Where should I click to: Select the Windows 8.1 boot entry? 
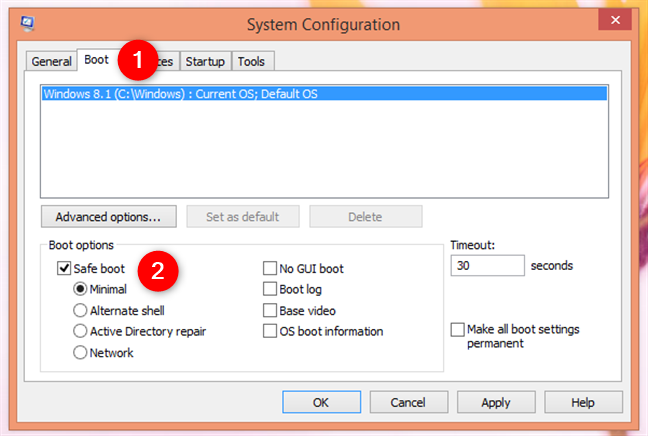tap(324, 94)
